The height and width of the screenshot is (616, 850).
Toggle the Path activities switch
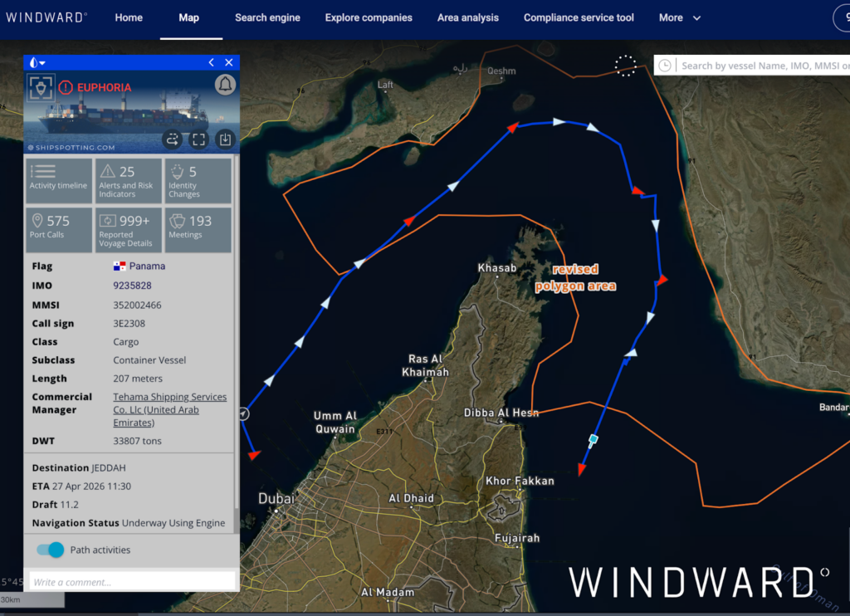pyautogui.click(x=50, y=550)
